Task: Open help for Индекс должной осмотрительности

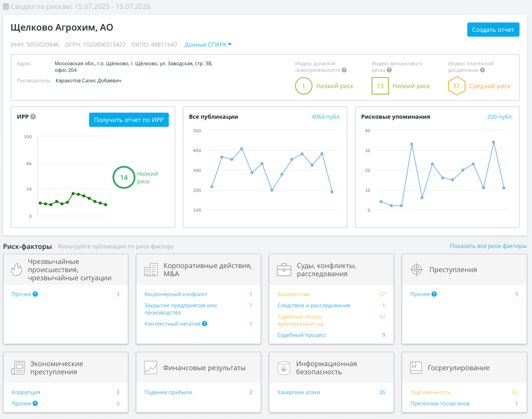Action: 344,70
